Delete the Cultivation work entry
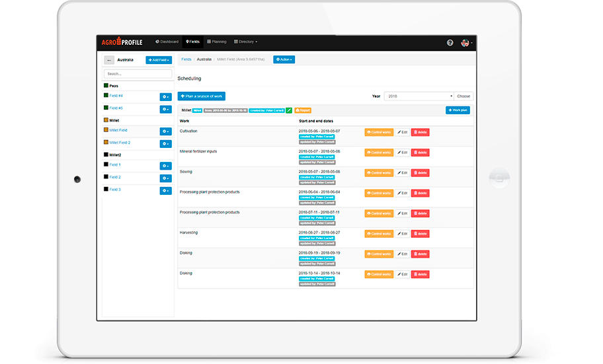The image size is (603, 364). [421, 132]
